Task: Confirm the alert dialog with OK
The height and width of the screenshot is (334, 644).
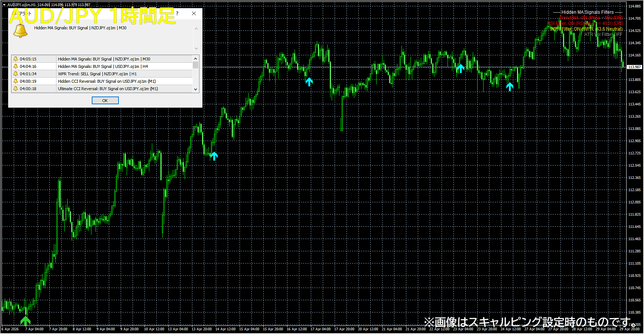Action: pos(105,101)
